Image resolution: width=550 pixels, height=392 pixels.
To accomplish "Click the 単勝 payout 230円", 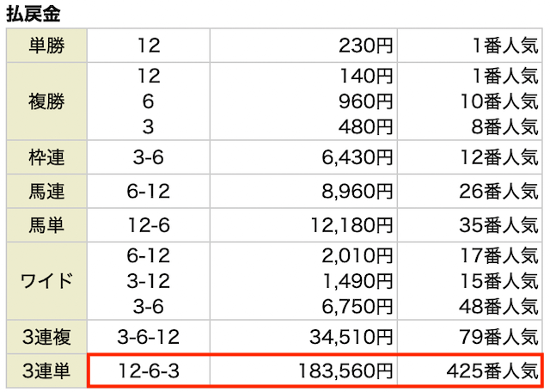I will click(x=366, y=46).
